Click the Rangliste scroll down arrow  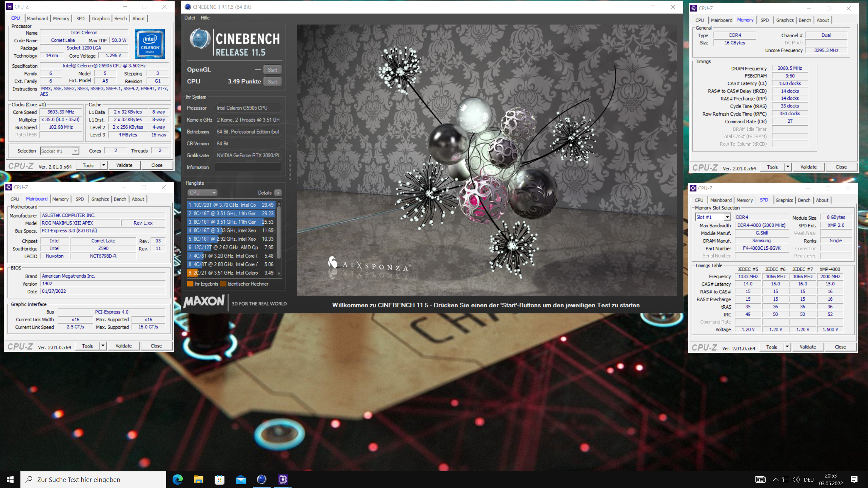click(x=279, y=273)
